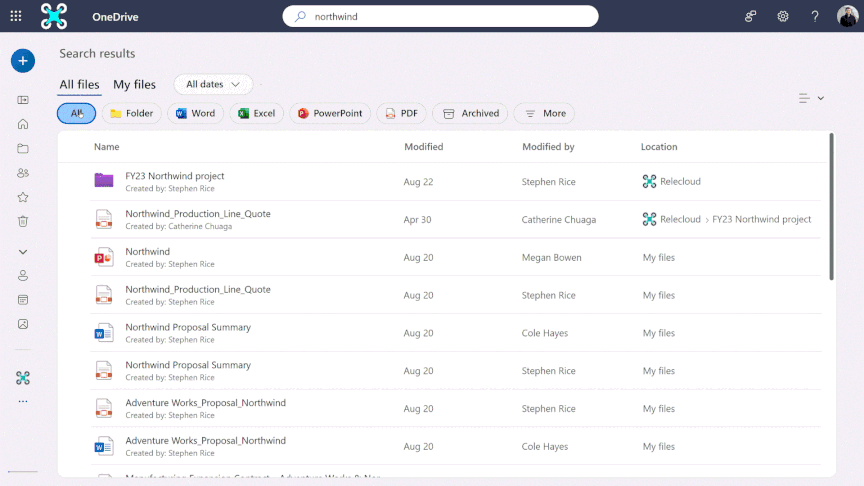
Task: Click the OneDrive title link
Action: coord(115,17)
